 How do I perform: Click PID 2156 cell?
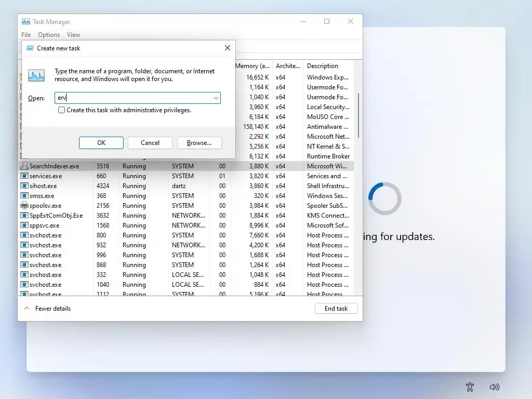point(103,205)
